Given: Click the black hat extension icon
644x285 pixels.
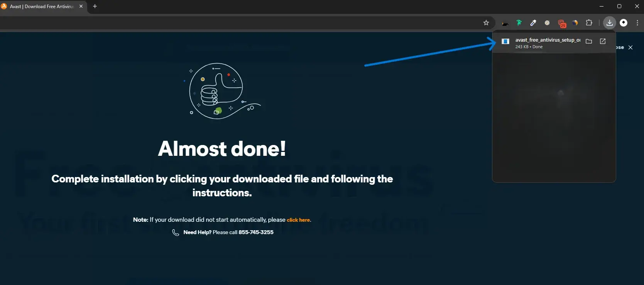Looking at the screenshot, I should (505, 23).
